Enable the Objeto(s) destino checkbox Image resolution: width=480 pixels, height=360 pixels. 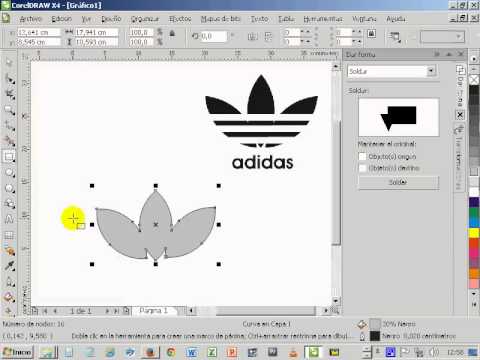point(362,168)
